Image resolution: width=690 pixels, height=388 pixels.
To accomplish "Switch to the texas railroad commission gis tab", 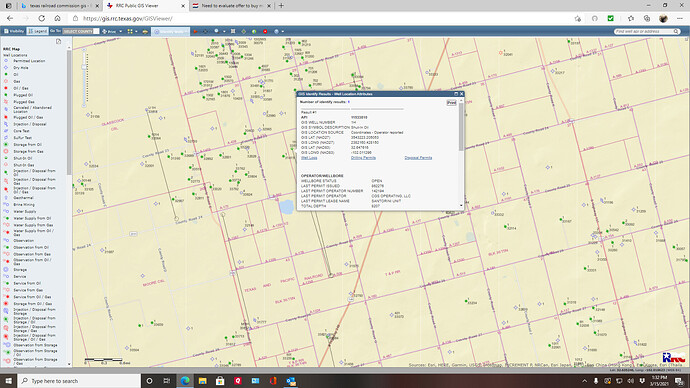I will (x=59, y=6).
